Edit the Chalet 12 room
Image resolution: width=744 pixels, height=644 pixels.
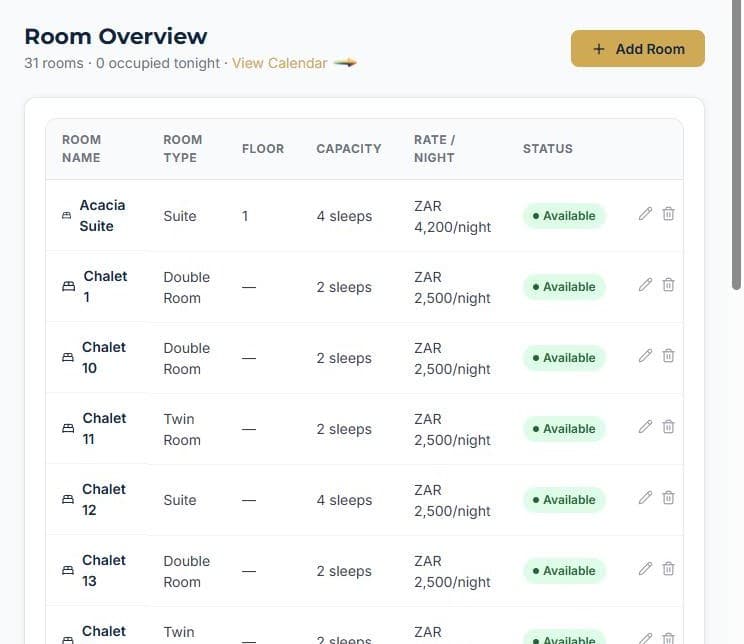[x=645, y=498]
